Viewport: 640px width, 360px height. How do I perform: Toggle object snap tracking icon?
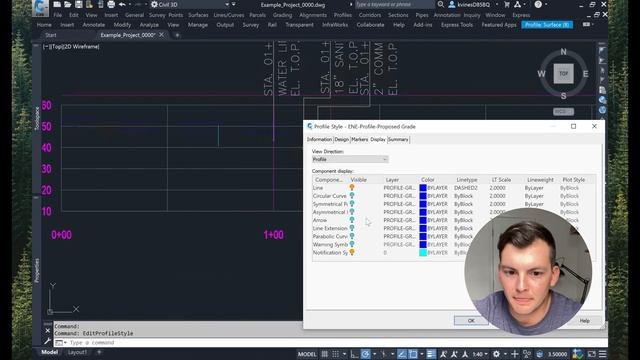pyautogui.click(x=402, y=354)
